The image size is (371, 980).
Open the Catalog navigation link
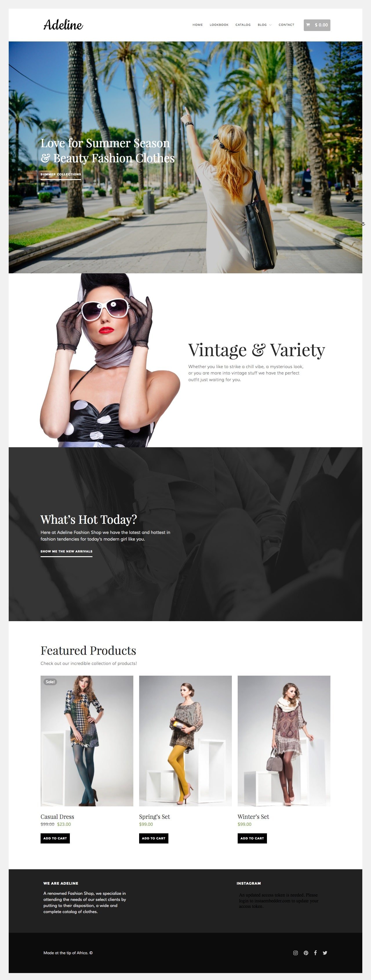(x=243, y=25)
